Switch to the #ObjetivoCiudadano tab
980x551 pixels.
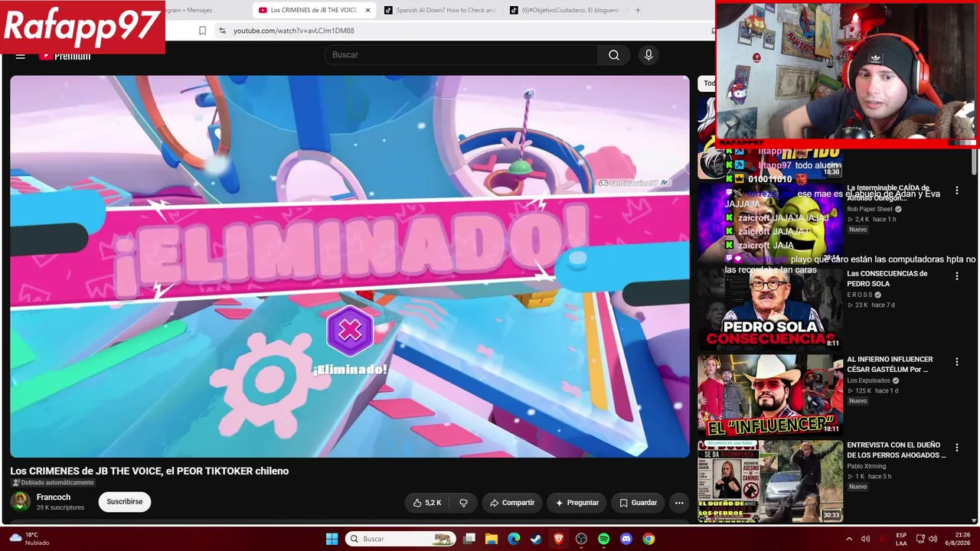click(x=565, y=10)
